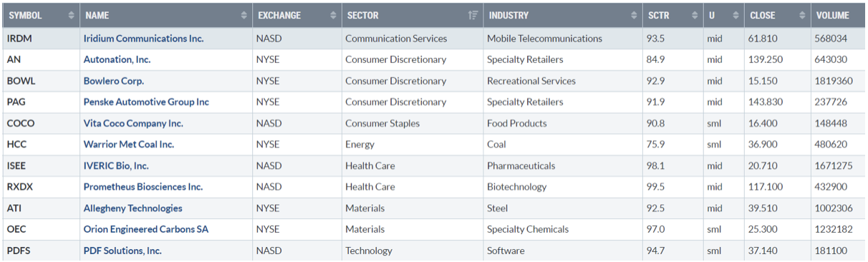Image resolution: width=868 pixels, height=262 pixels.
Task: Open the Vita Coco Company Inc. link
Action: point(133,123)
